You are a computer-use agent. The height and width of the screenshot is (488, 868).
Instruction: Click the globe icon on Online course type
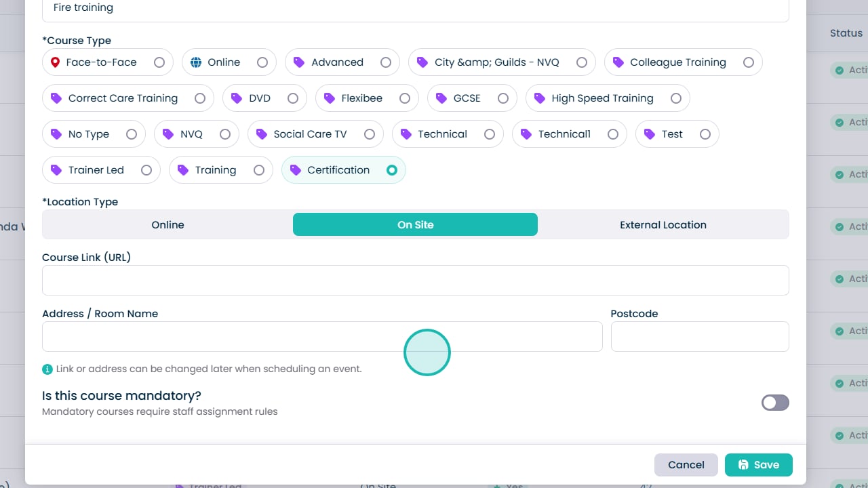[196, 62]
